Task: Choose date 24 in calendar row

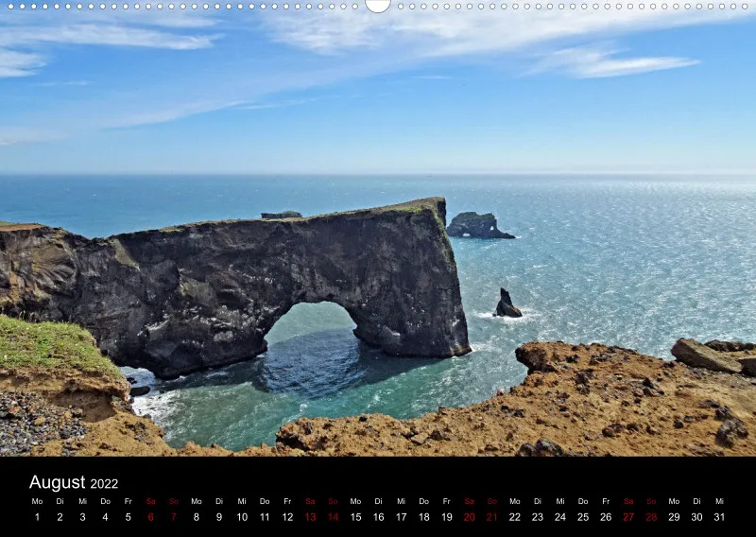Action: (x=560, y=517)
